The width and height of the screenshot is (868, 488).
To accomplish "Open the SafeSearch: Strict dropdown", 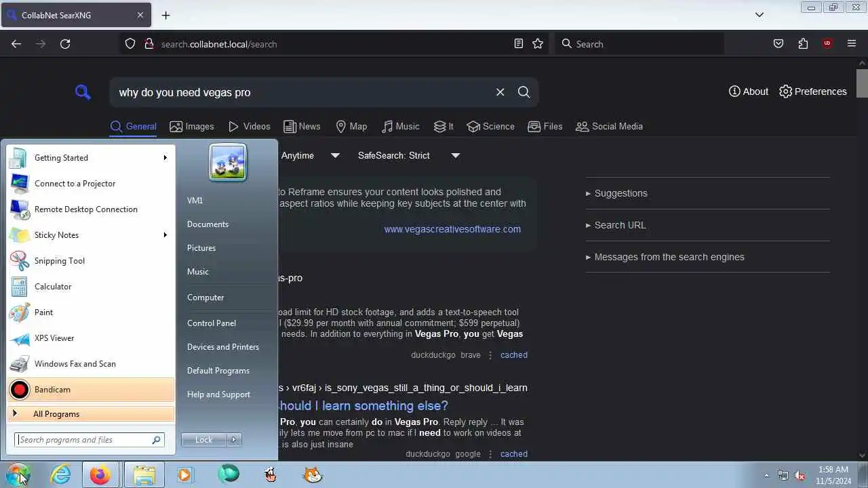I will coord(410,155).
